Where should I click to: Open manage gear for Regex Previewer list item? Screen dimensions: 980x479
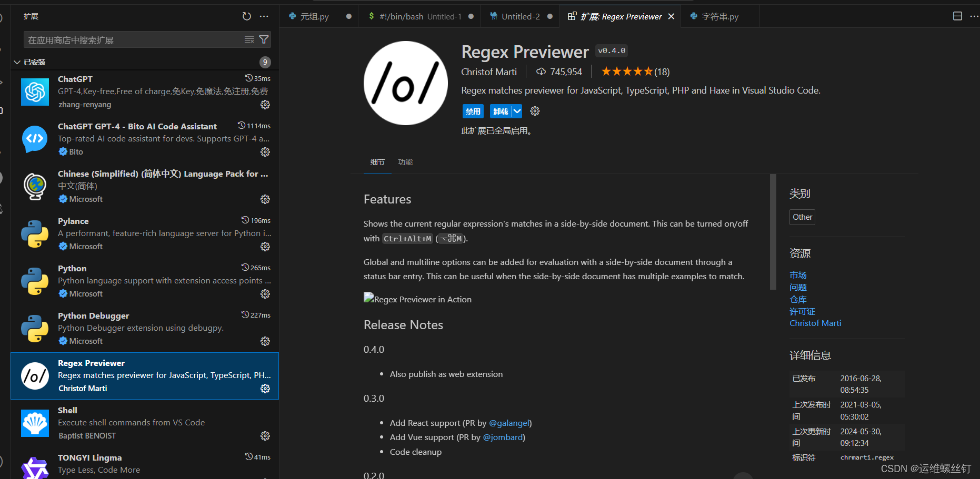click(x=265, y=389)
